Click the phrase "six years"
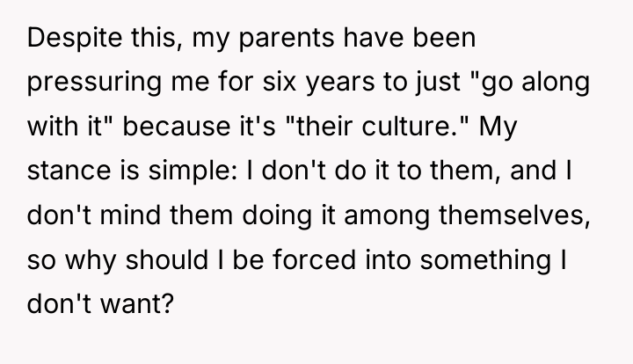Viewport: 633px width, 364px height. click(x=318, y=83)
